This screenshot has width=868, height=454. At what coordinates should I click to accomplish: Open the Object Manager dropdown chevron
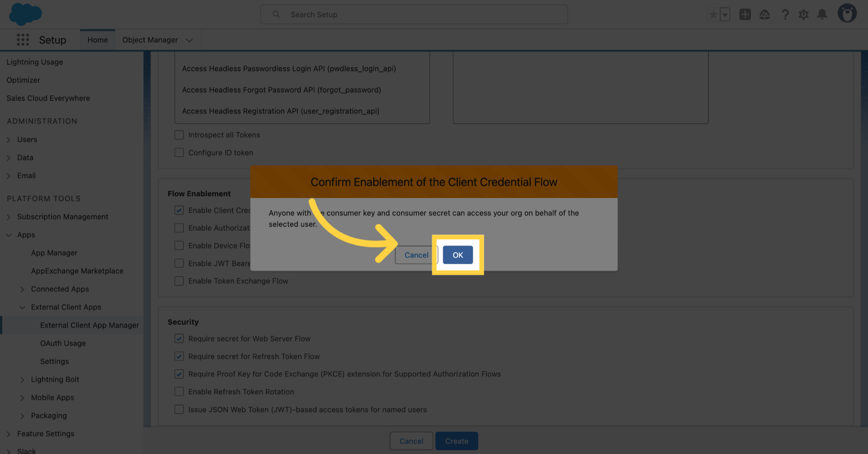189,40
